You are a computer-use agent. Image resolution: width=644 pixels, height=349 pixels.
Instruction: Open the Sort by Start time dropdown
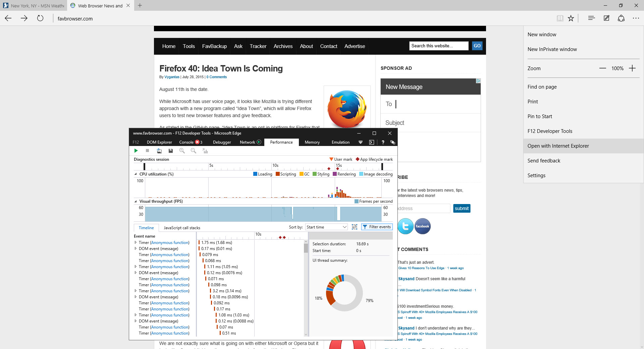[x=326, y=227]
